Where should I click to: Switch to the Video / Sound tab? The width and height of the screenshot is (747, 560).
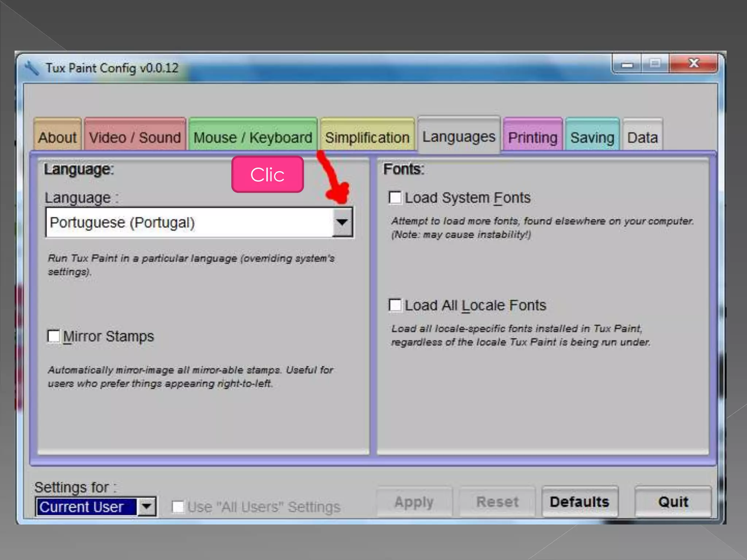(x=135, y=137)
